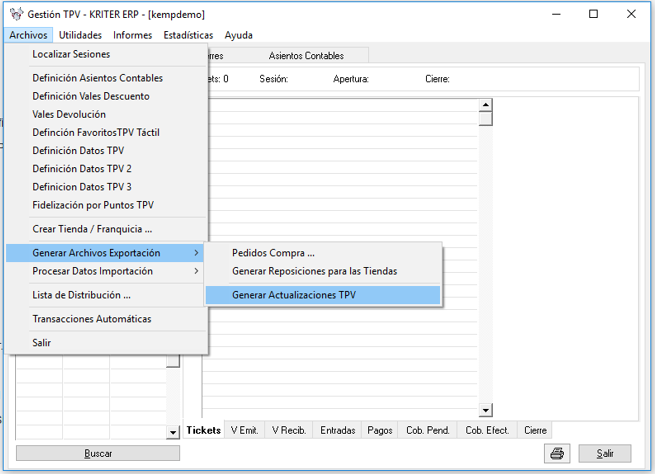Select Generar Actualizaciones TPV

[293, 295]
